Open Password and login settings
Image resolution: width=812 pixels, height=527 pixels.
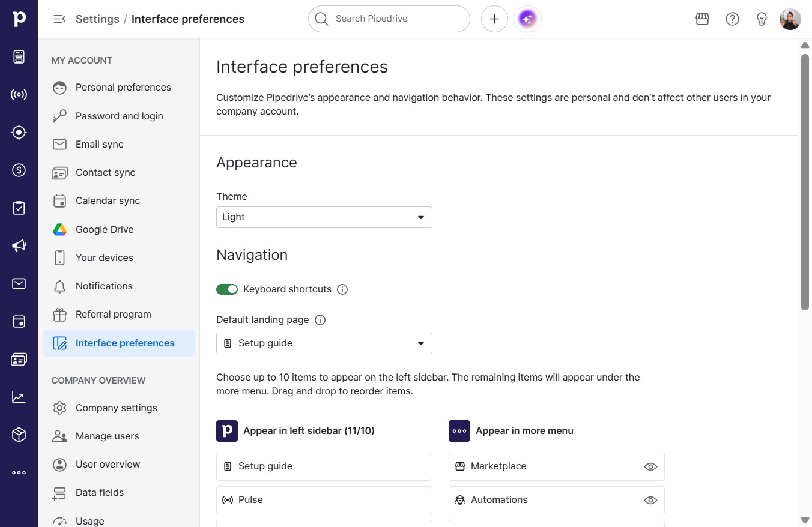pos(119,116)
